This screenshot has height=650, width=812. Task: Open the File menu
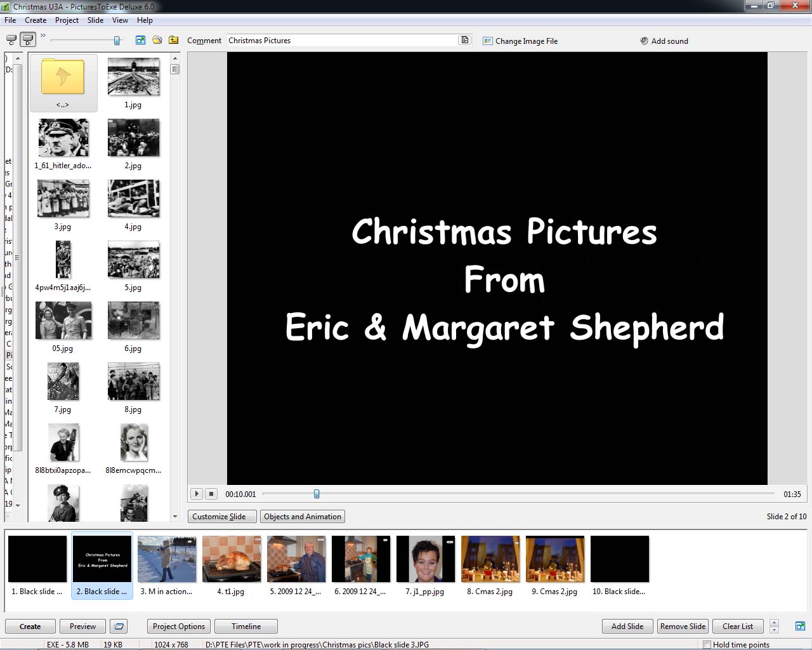10,20
